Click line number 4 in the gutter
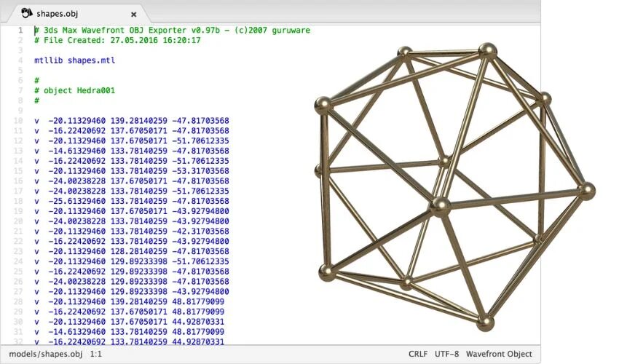Screen dimensions: 619x364 20,60
